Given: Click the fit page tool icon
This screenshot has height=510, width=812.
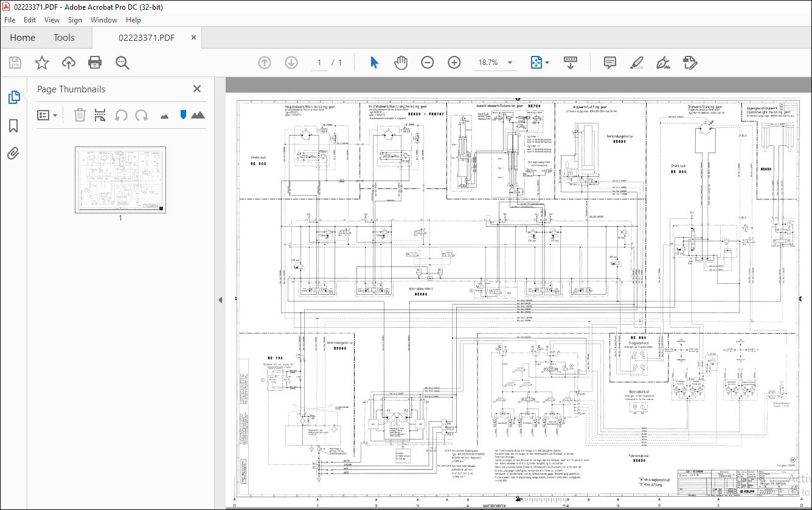Looking at the screenshot, I should point(536,63).
